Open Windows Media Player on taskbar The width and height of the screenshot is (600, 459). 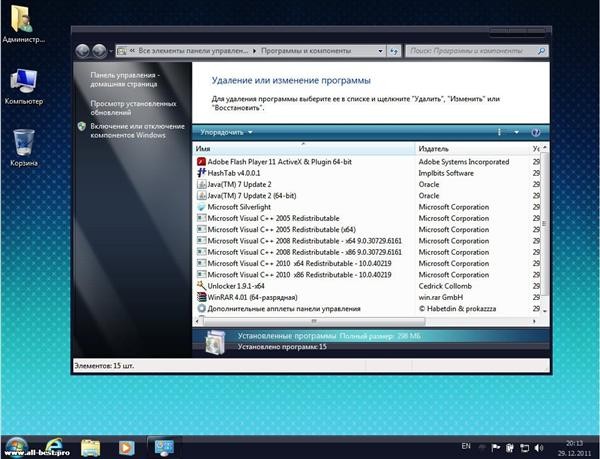click(126, 448)
